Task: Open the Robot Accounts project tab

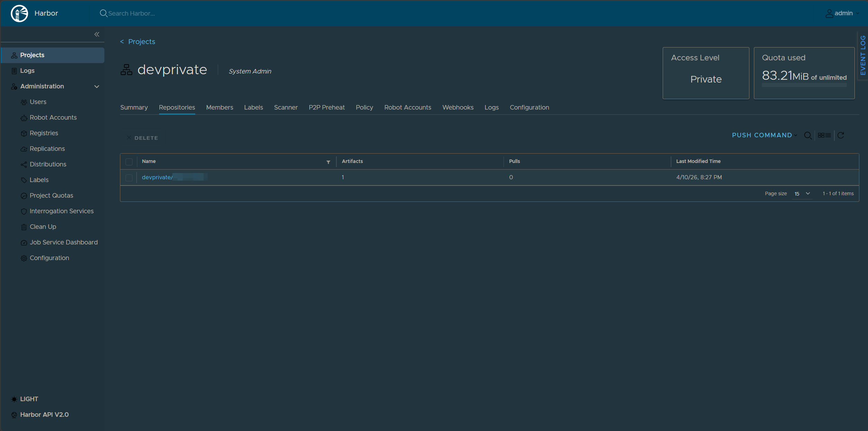Action: click(x=407, y=107)
